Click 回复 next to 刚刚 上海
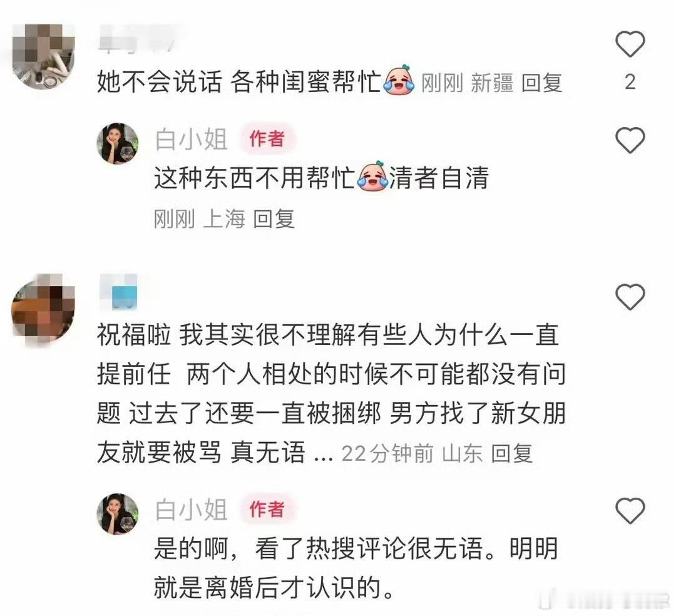The image size is (676, 616). 274,218
